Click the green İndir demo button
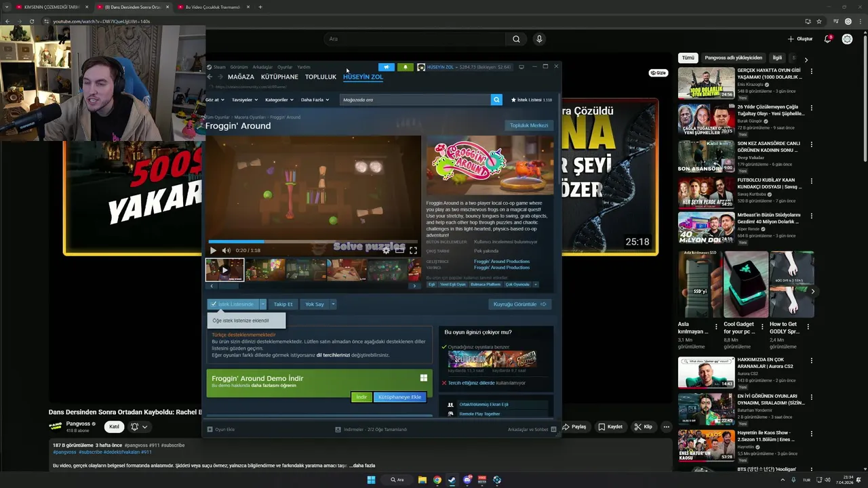Image resolution: width=868 pixels, height=488 pixels. (361, 397)
